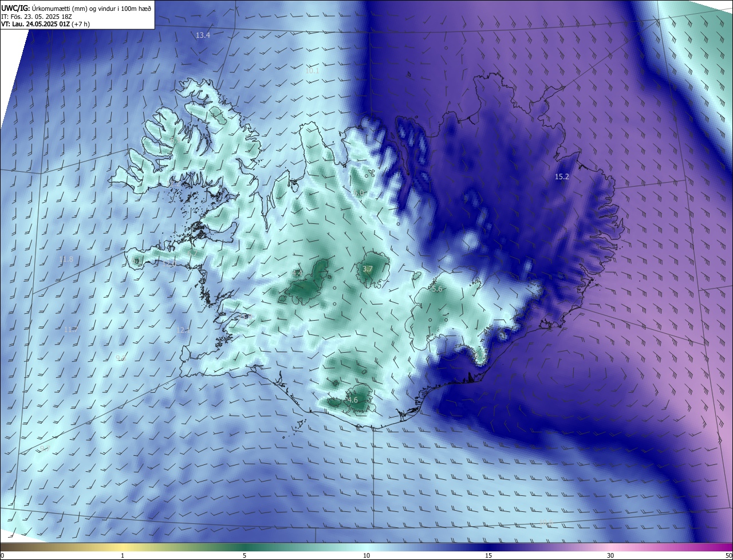Viewport: 733px width, 560px height.
Task: Click the 13.4 value label
Action: pos(203,36)
